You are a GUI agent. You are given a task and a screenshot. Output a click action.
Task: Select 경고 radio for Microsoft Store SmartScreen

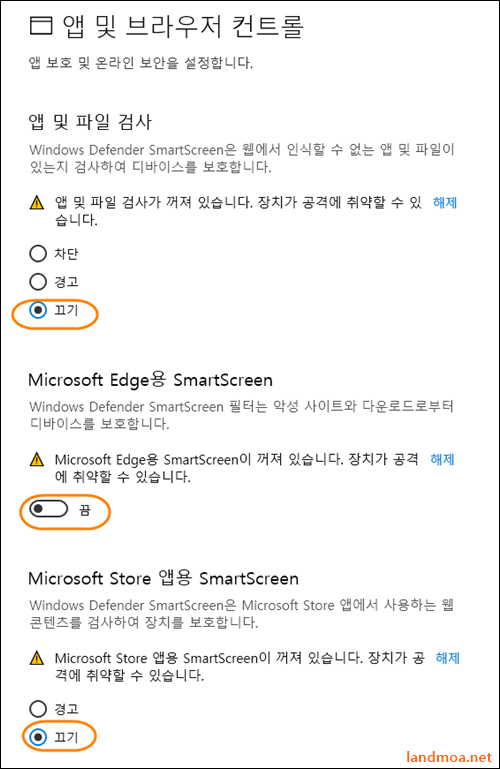pyautogui.click(x=38, y=709)
